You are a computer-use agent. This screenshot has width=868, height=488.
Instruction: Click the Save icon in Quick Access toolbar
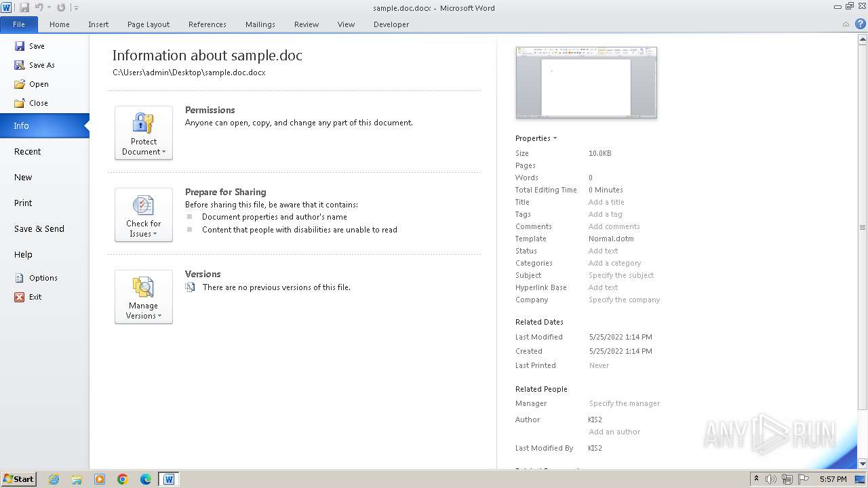tap(24, 7)
